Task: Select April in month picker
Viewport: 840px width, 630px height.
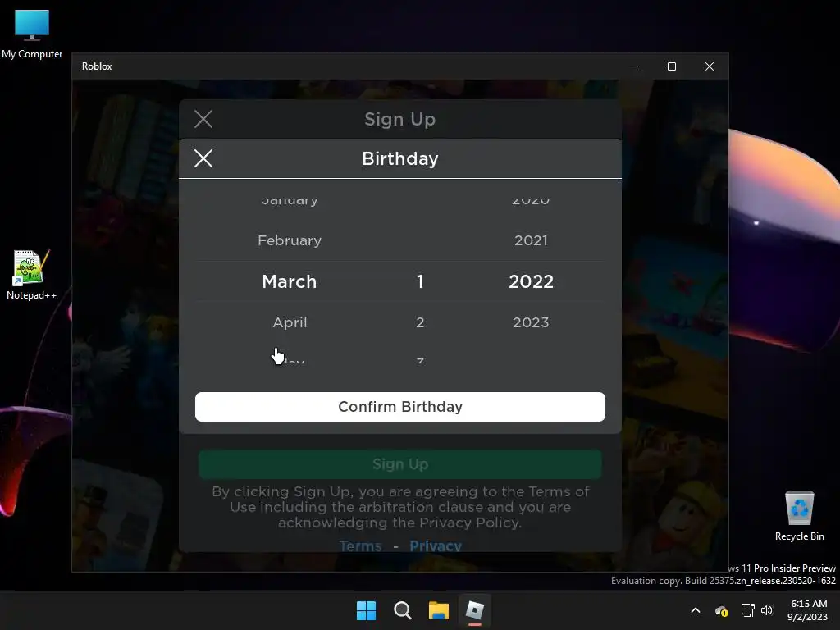Action: 290,322
